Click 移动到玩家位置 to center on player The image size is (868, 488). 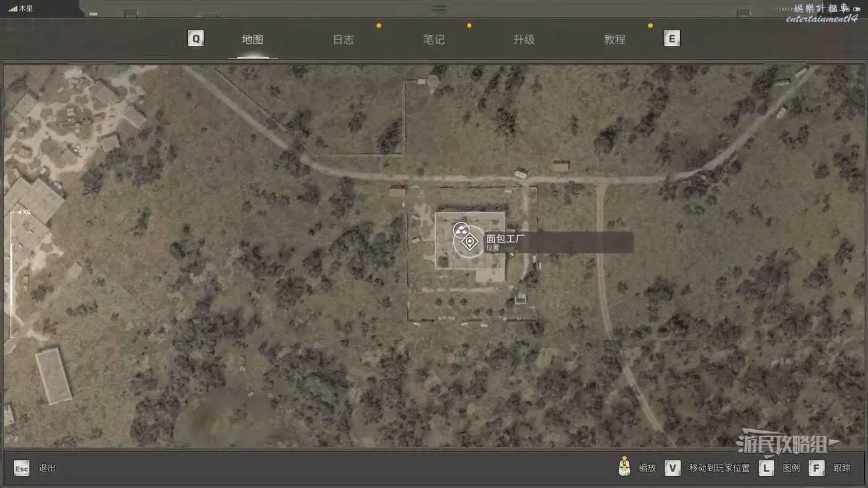click(x=719, y=468)
